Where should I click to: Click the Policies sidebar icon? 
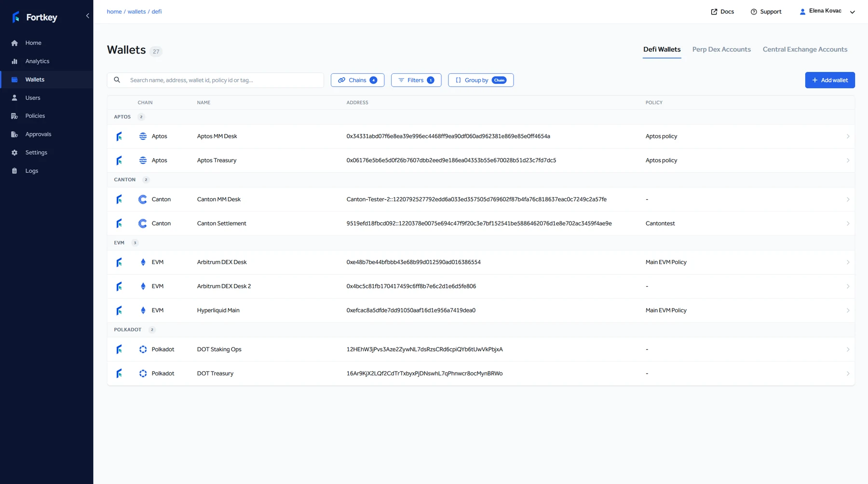click(x=14, y=116)
